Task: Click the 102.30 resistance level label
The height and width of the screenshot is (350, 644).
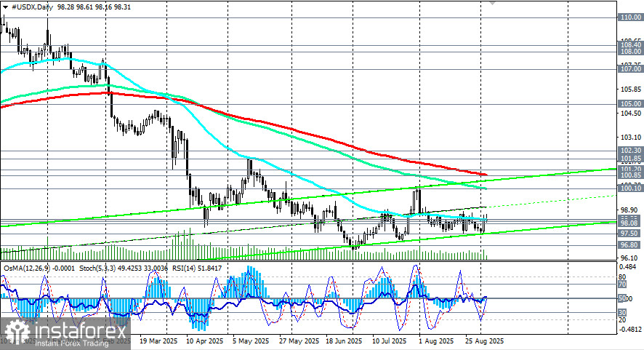Action: (x=630, y=151)
